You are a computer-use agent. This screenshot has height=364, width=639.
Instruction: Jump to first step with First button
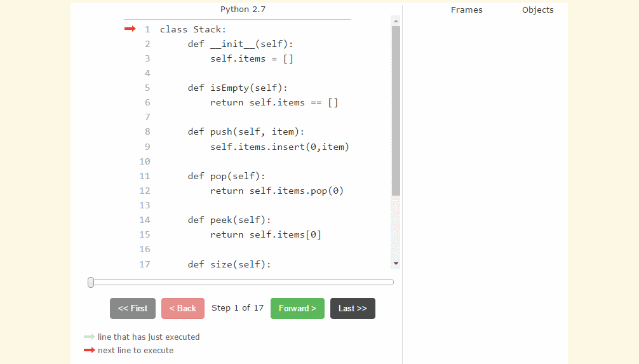pyautogui.click(x=132, y=308)
